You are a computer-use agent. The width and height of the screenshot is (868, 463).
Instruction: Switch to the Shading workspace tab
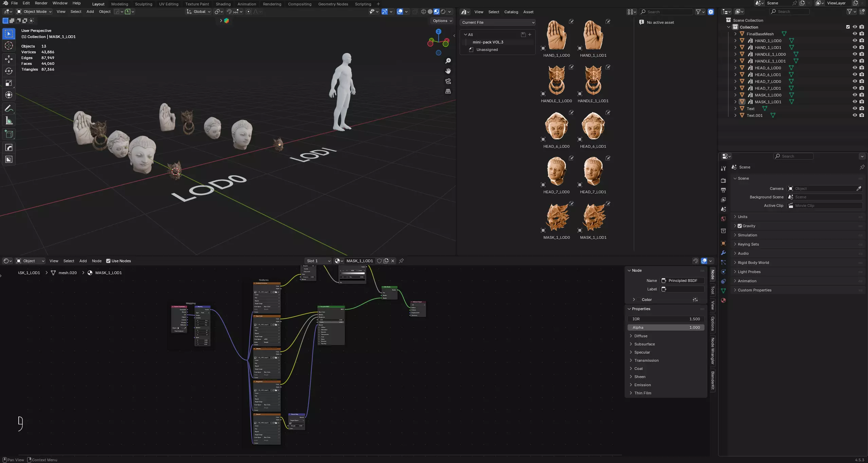(x=223, y=4)
